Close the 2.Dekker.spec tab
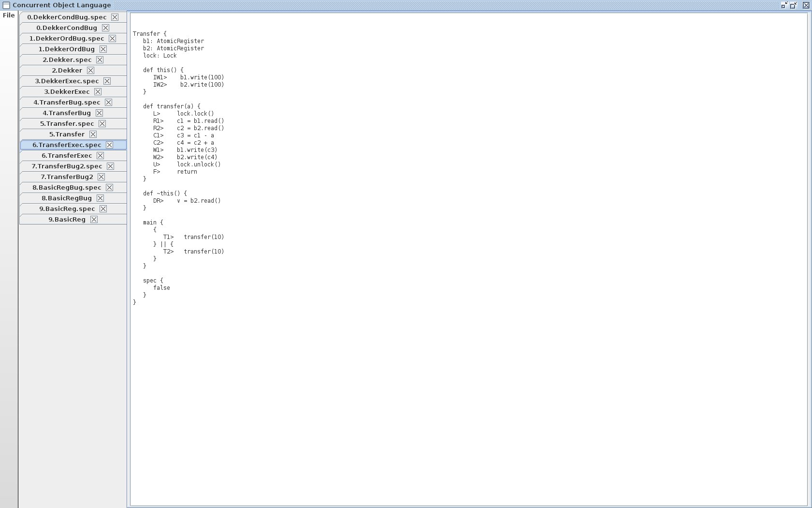The height and width of the screenshot is (508, 812). (100, 60)
